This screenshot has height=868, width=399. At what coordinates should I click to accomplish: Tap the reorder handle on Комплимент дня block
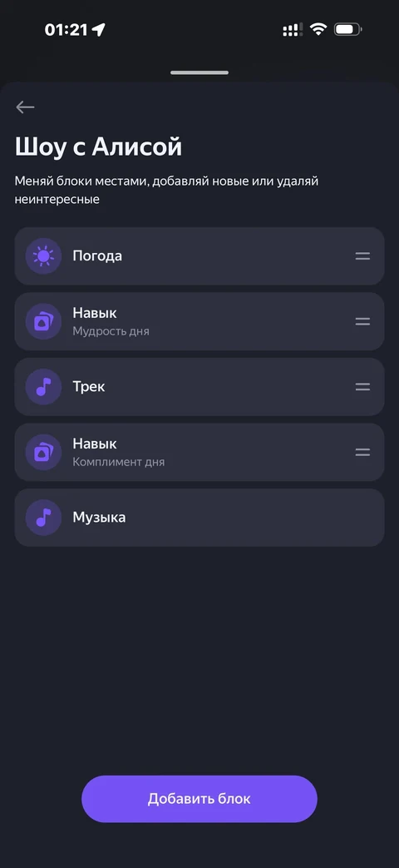click(x=362, y=452)
